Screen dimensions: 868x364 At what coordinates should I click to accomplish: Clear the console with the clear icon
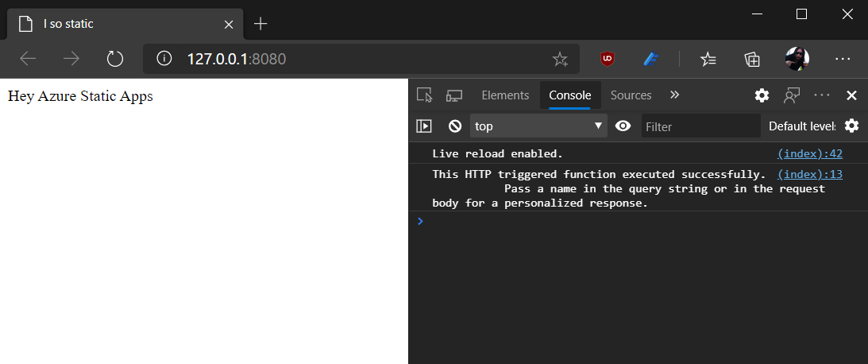pos(455,126)
